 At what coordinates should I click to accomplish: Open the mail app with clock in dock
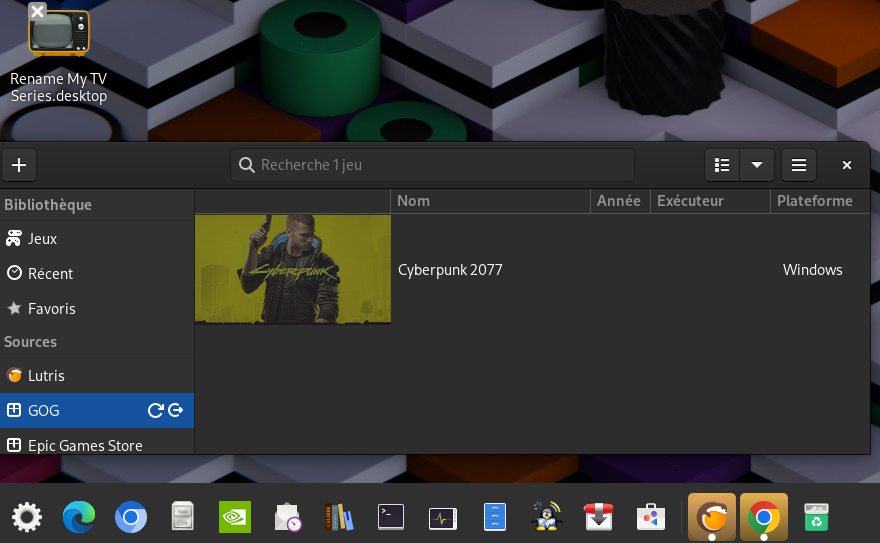(x=287, y=517)
